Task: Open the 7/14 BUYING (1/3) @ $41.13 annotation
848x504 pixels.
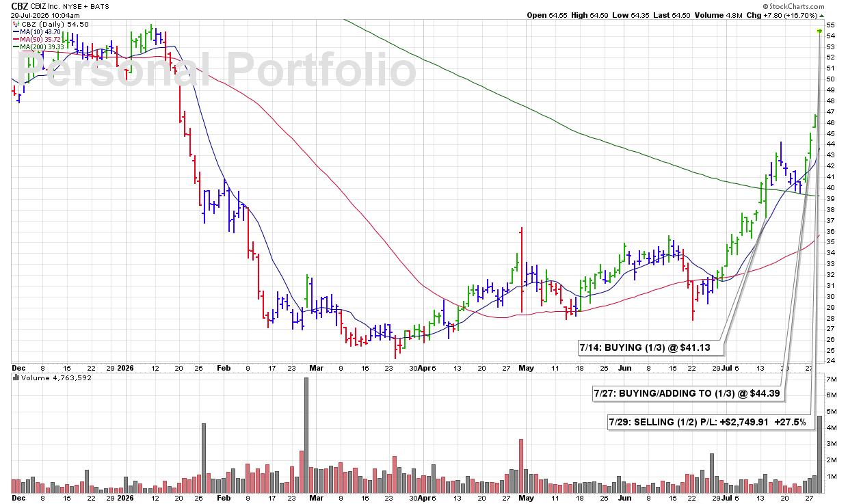Action: click(x=649, y=347)
